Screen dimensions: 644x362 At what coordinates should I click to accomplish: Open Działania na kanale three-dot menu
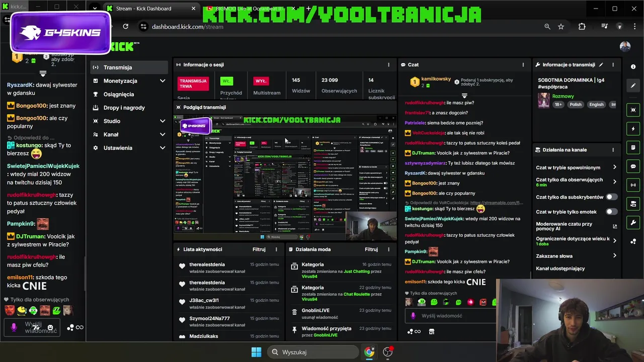click(x=613, y=150)
